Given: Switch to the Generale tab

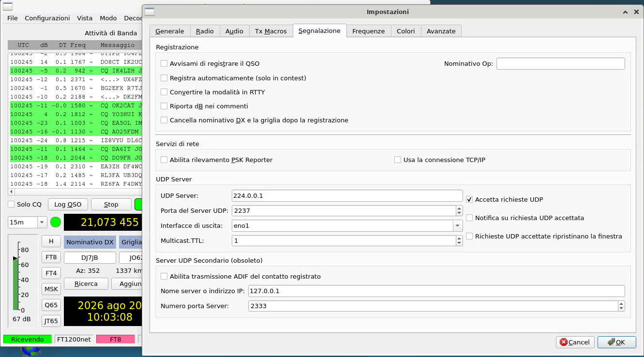Looking at the screenshot, I should [x=169, y=31].
